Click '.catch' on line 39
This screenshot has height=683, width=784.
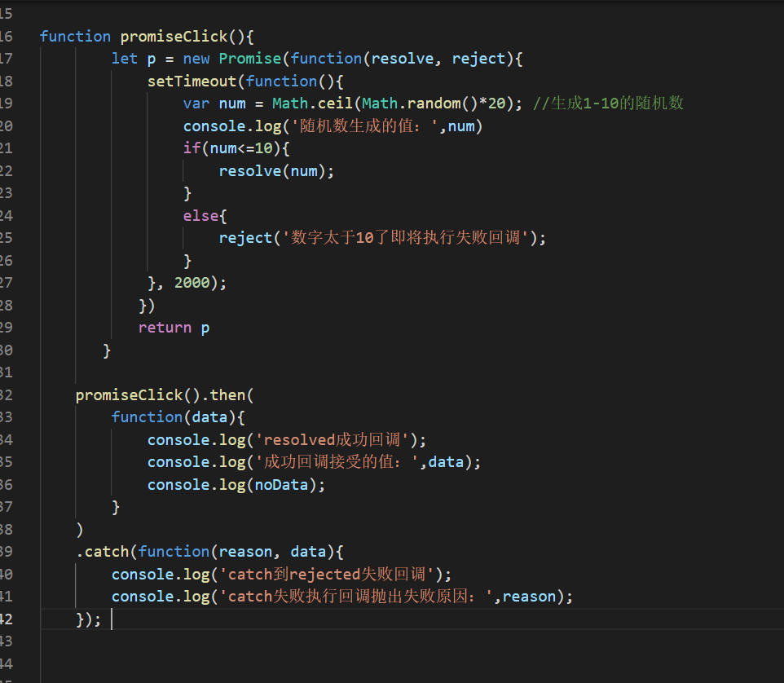[x=103, y=552]
